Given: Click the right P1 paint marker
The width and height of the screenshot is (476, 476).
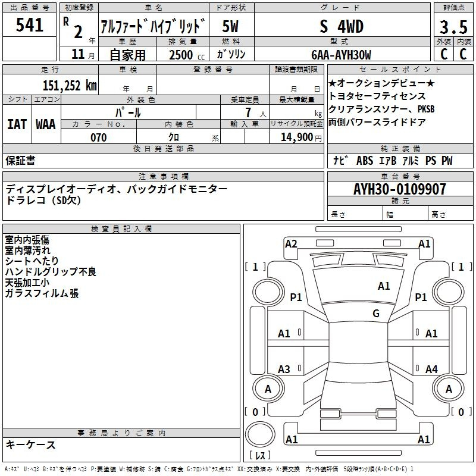Looking at the screenshot, I should pyautogui.click(x=421, y=297).
